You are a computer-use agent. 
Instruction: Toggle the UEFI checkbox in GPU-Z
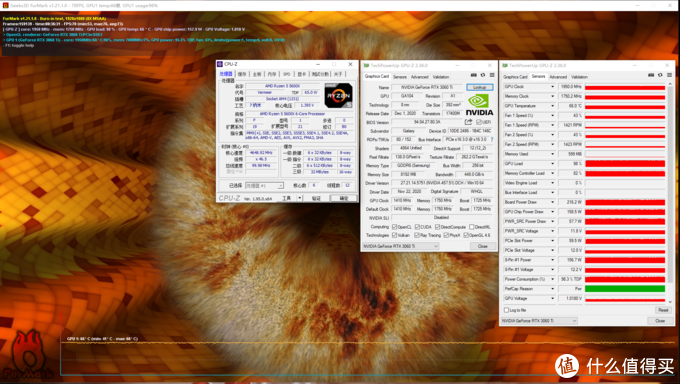479,122
